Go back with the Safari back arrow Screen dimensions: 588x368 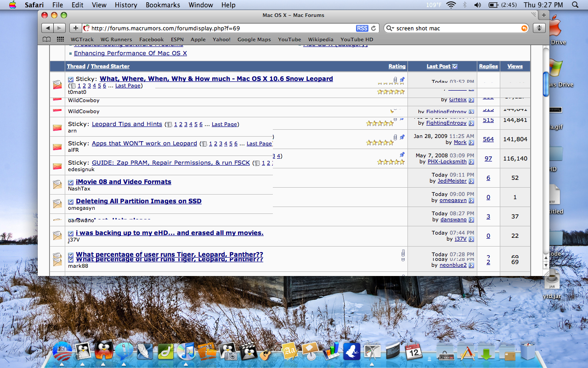coord(48,28)
